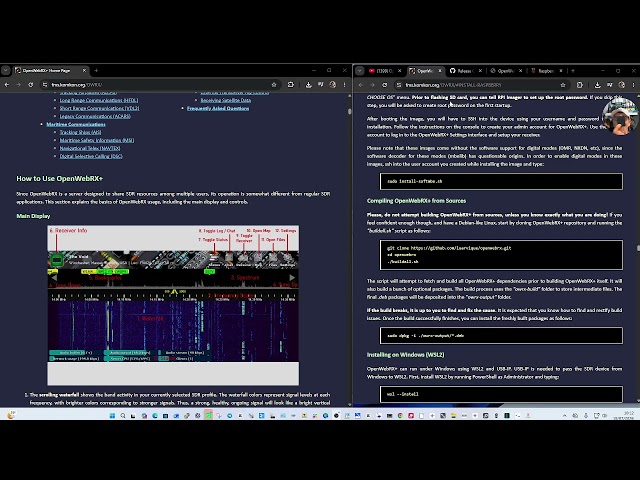Image resolution: width=640 pixels, height=480 pixels.
Task: Click 'Compiling OpenWebRX+ from Sources' heading
Action: (x=416, y=201)
